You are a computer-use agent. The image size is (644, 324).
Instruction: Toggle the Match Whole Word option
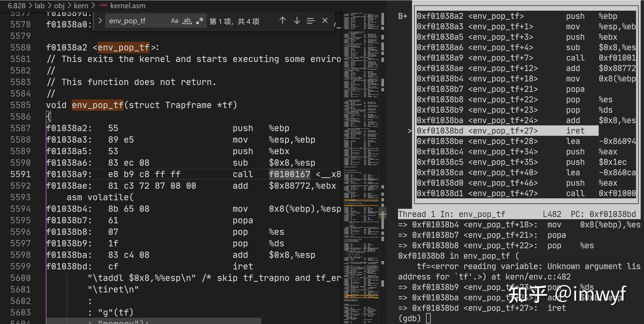pos(187,21)
